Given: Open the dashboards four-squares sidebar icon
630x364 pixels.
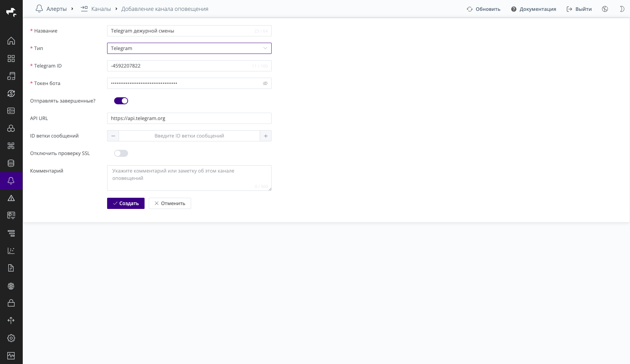Looking at the screenshot, I should click(x=11, y=58).
